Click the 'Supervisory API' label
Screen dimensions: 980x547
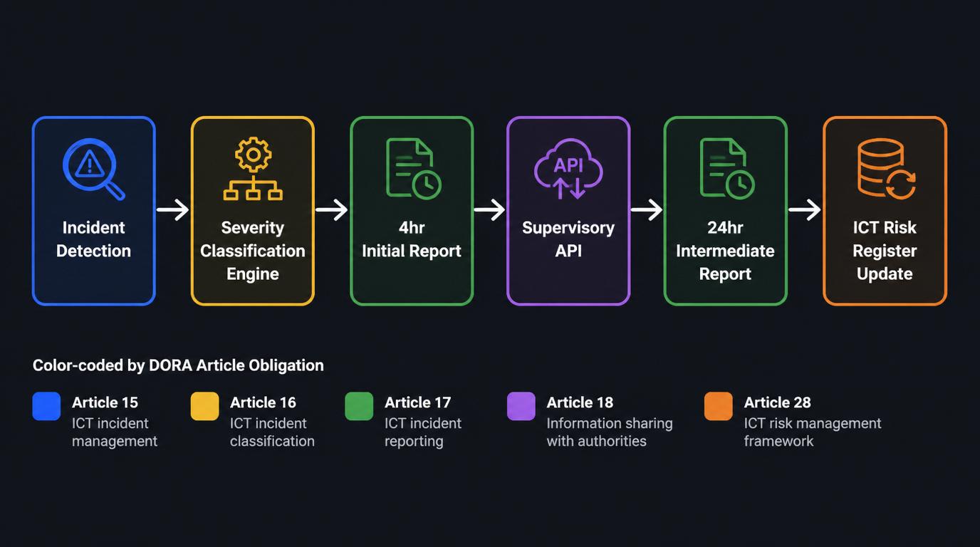click(x=568, y=239)
